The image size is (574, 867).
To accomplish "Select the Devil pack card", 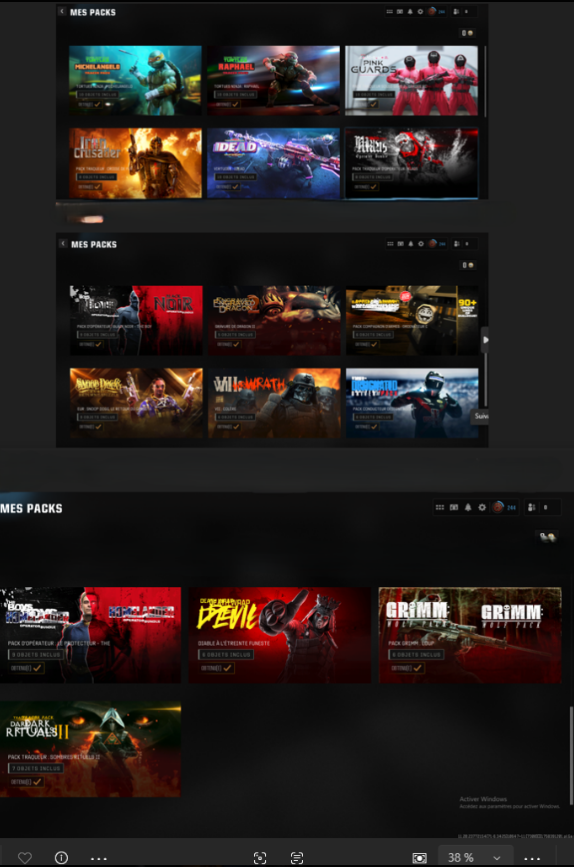I will click(x=280, y=635).
